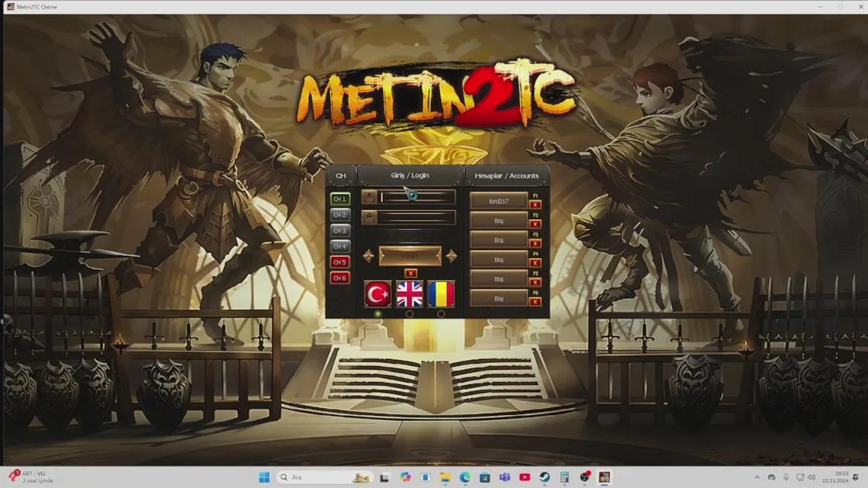868x488 pixels.
Task: Click the red X below login button
Action: point(411,273)
